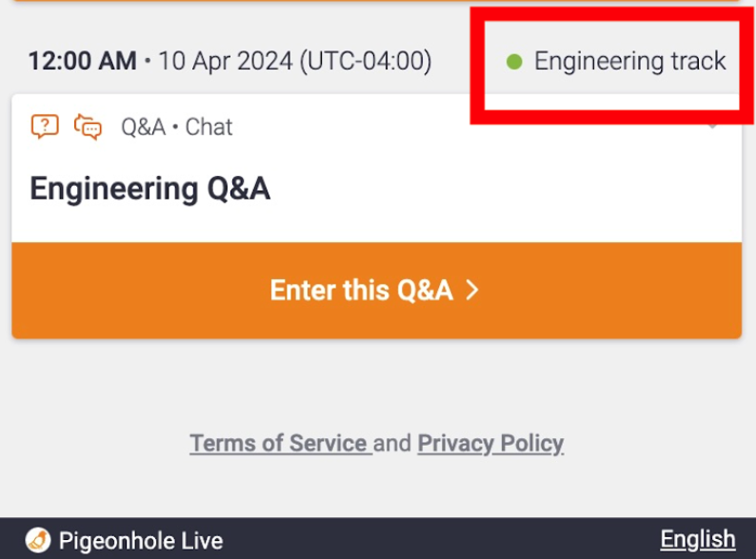The width and height of the screenshot is (756, 559).
Task: Select the Engineering track label
Action: pyautogui.click(x=629, y=61)
